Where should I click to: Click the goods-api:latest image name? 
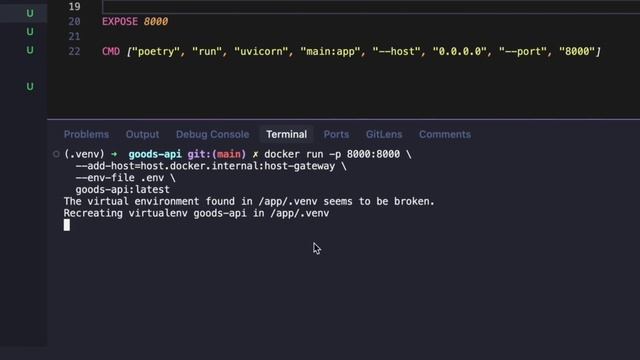pyautogui.click(x=122, y=190)
